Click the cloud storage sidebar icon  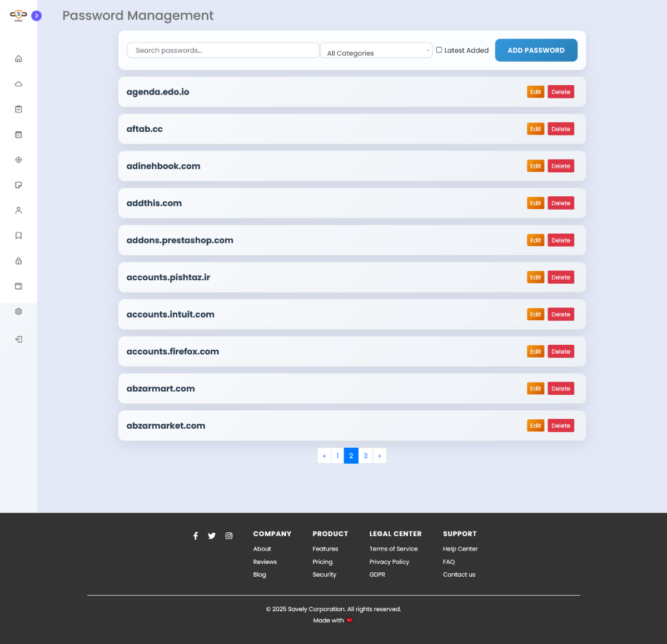click(18, 84)
